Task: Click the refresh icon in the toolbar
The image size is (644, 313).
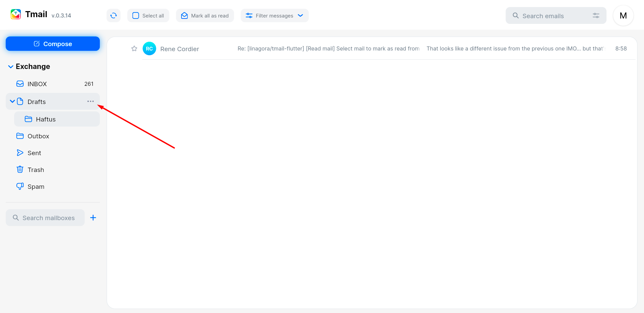Action: [x=113, y=15]
